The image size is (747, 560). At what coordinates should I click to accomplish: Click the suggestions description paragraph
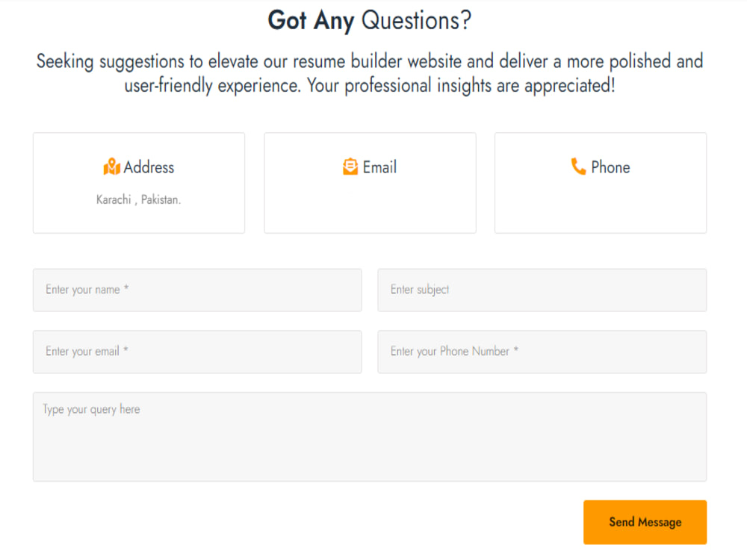coord(369,72)
